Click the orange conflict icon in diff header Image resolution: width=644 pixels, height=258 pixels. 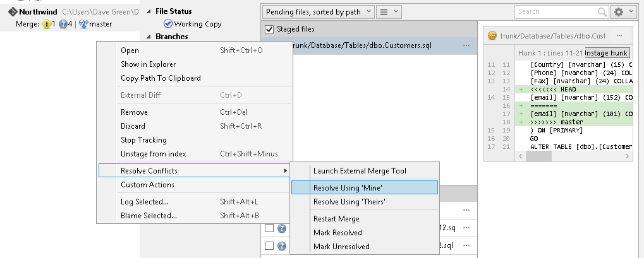click(x=492, y=36)
